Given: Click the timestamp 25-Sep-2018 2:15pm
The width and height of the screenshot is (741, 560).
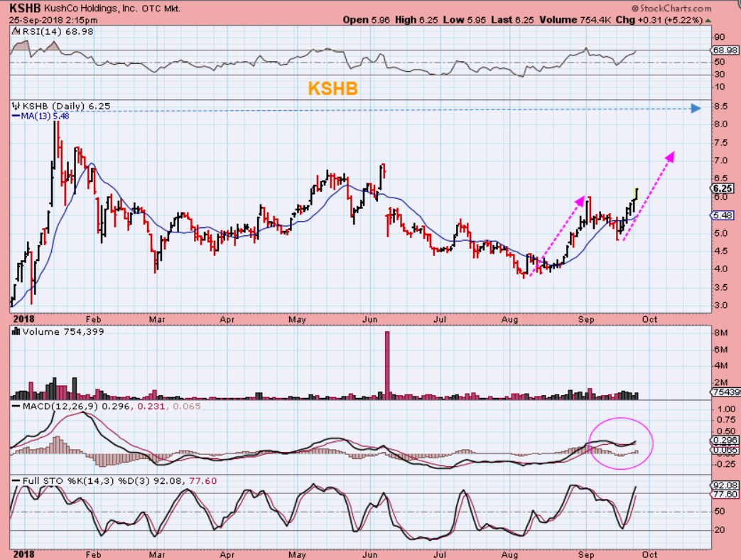Looking at the screenshot, I should (x=53, y=20).
